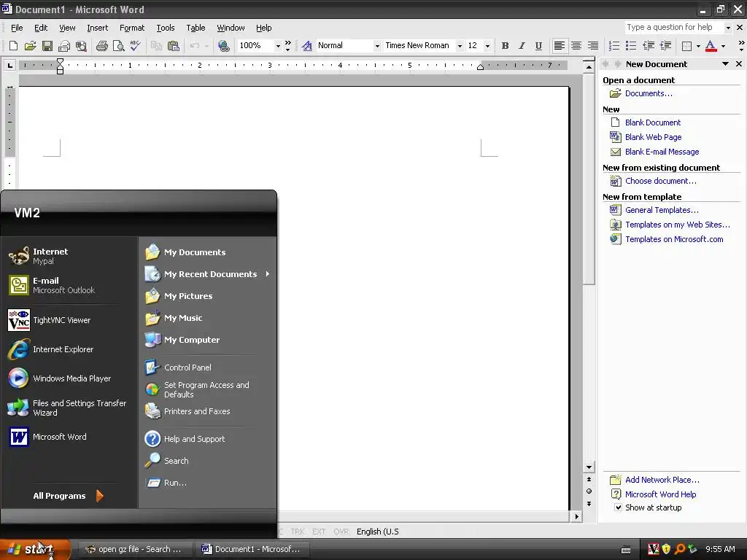
Task: Open the Style dropdown showing Normal
Action: click(377, 46)
